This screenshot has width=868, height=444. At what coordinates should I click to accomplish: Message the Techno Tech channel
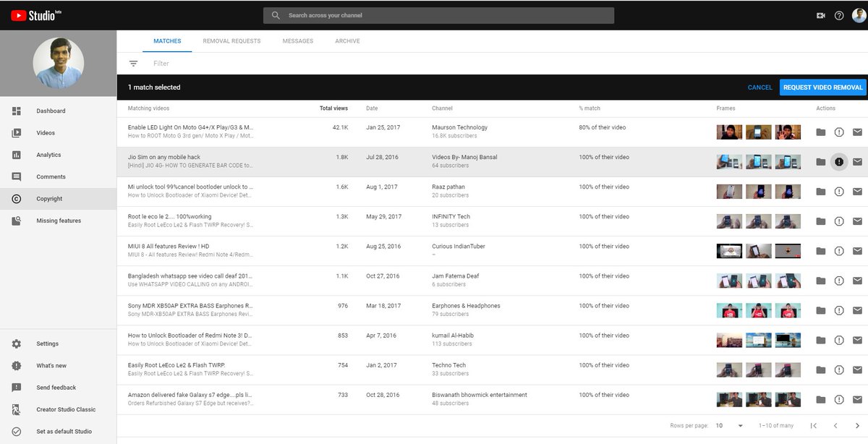pyautogui.click(x=857, y=370)
